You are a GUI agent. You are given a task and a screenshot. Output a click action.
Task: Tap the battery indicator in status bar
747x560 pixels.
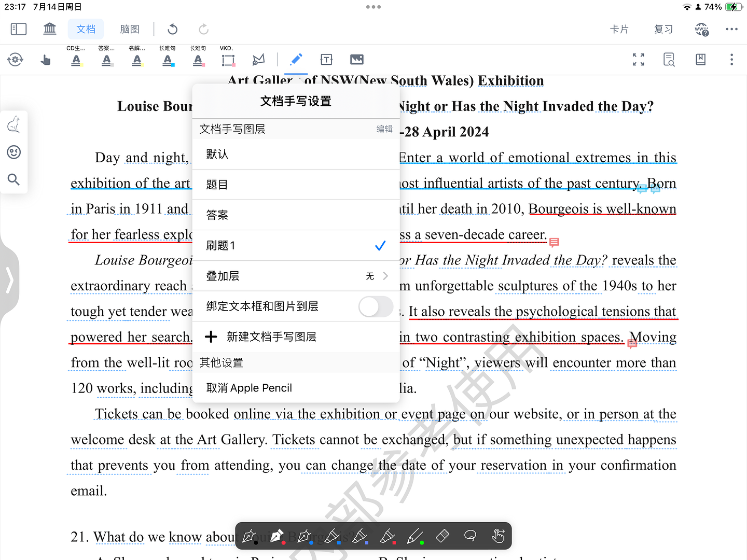pos(734,7)
